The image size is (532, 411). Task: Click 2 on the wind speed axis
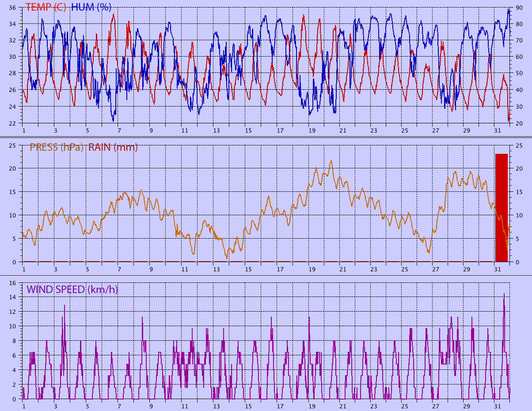14,384
